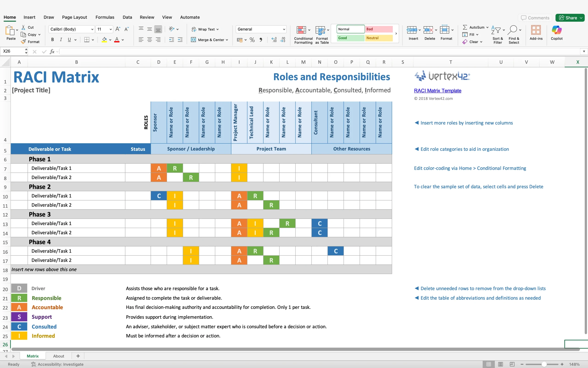This screenshot has height=368, width=588.
Task: Click the horizontal scrollbar
Action: 295,349
